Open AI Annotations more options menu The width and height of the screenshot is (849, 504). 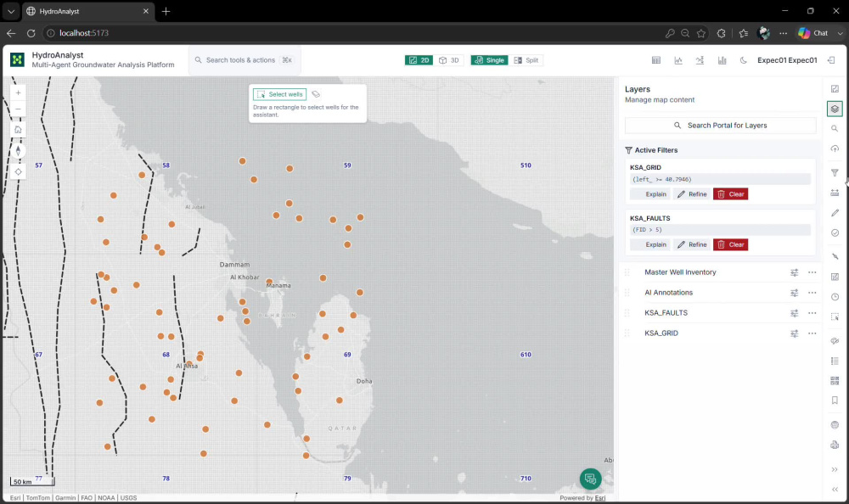coord(812,293)
